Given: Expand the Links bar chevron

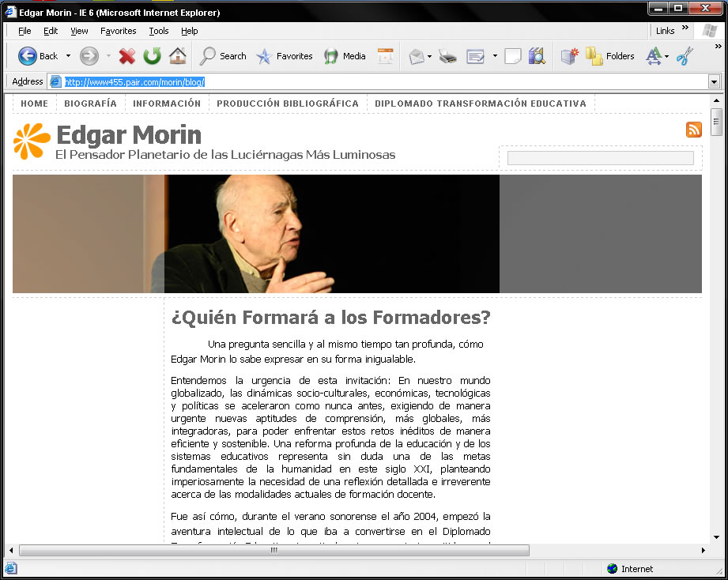Looking at the screenshot, I should 685,28.
